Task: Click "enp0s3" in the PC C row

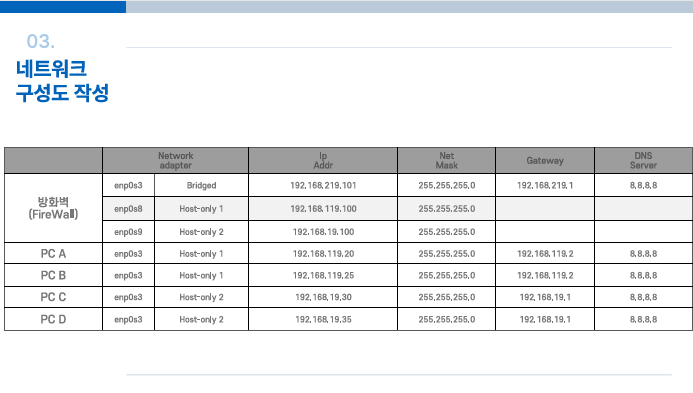Action: tap(128, 297)
